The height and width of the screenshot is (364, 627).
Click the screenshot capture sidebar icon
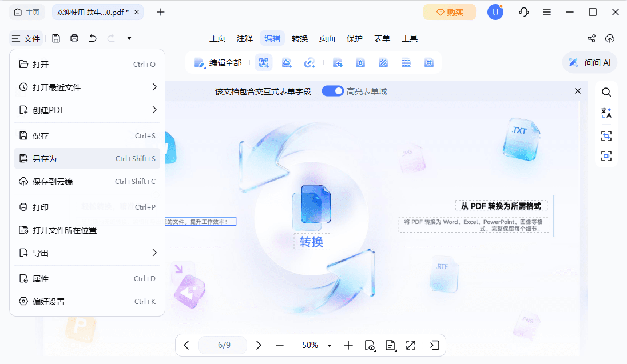tap(606, 156)
